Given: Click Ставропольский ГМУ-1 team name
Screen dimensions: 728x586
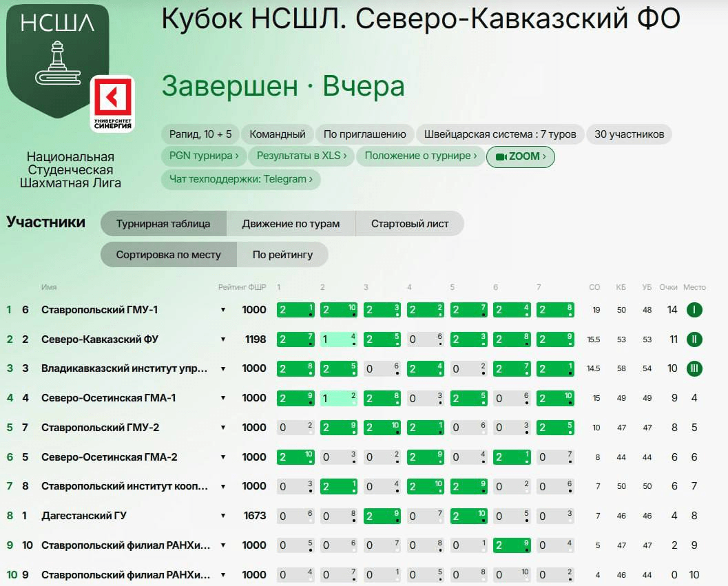Looking at the screenshot, I should coord(99,310).
